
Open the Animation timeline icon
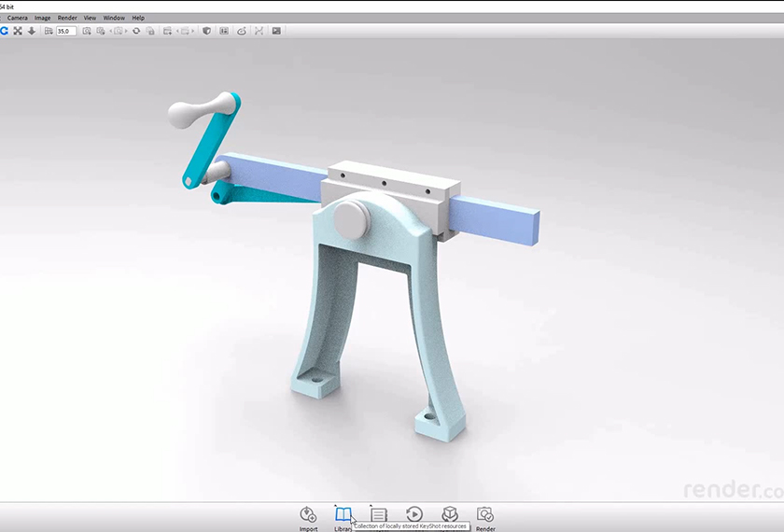click(x=414, y=514)
